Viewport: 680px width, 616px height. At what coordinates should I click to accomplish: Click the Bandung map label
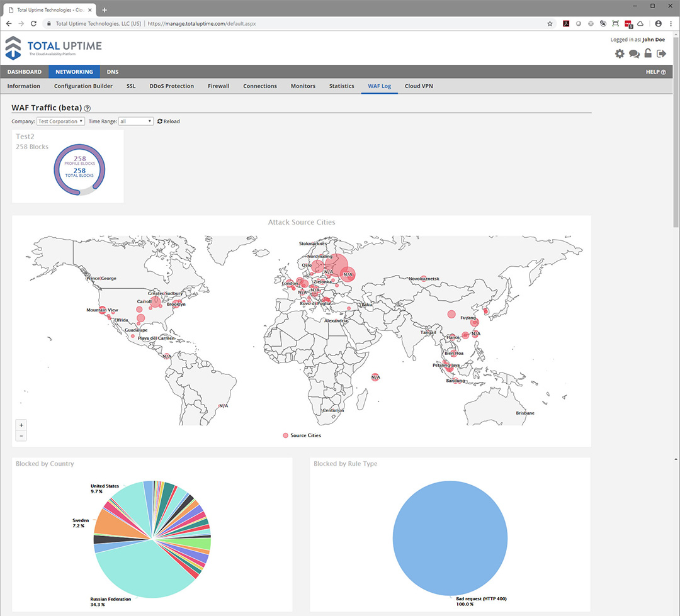(x=455, y=381)
